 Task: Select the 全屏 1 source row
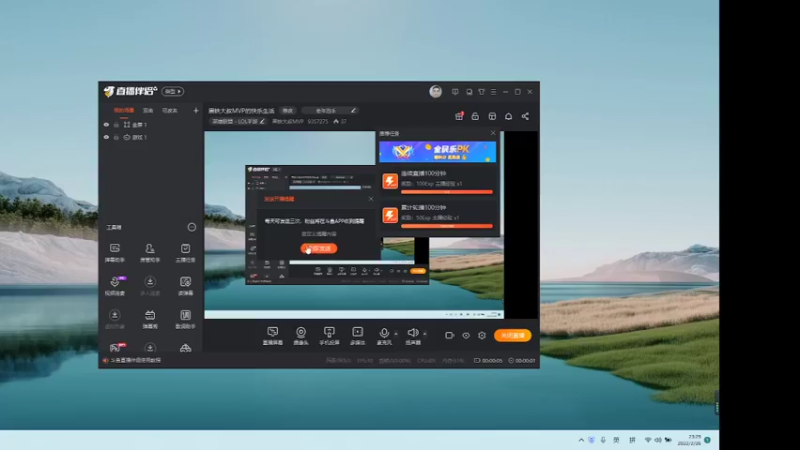[151, 124]
